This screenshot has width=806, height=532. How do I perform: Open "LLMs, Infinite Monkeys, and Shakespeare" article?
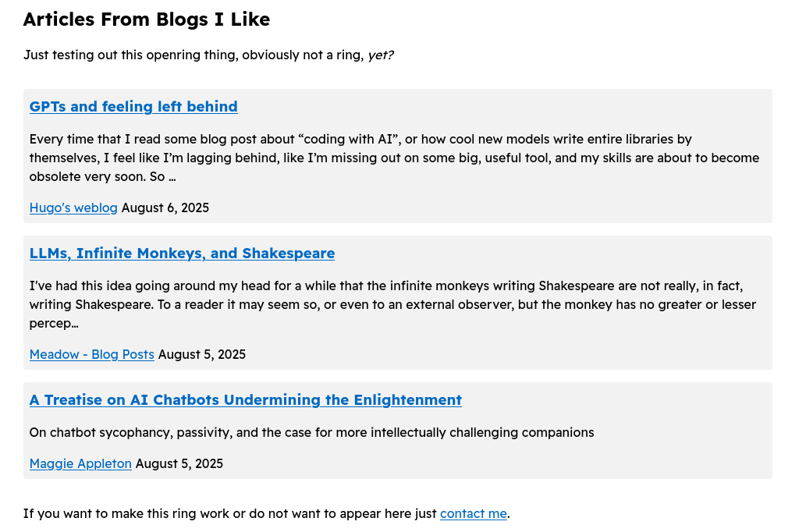[182, 254]
